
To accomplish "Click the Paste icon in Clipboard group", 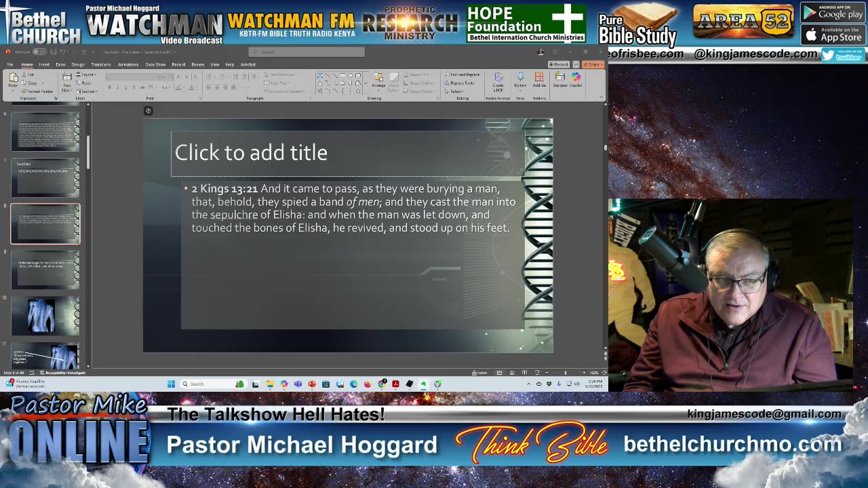I will coord(13,77).
